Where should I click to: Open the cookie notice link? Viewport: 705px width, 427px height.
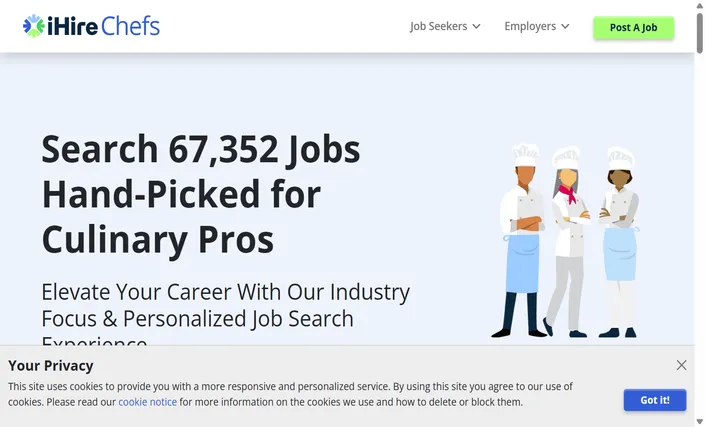coord(147,402)
